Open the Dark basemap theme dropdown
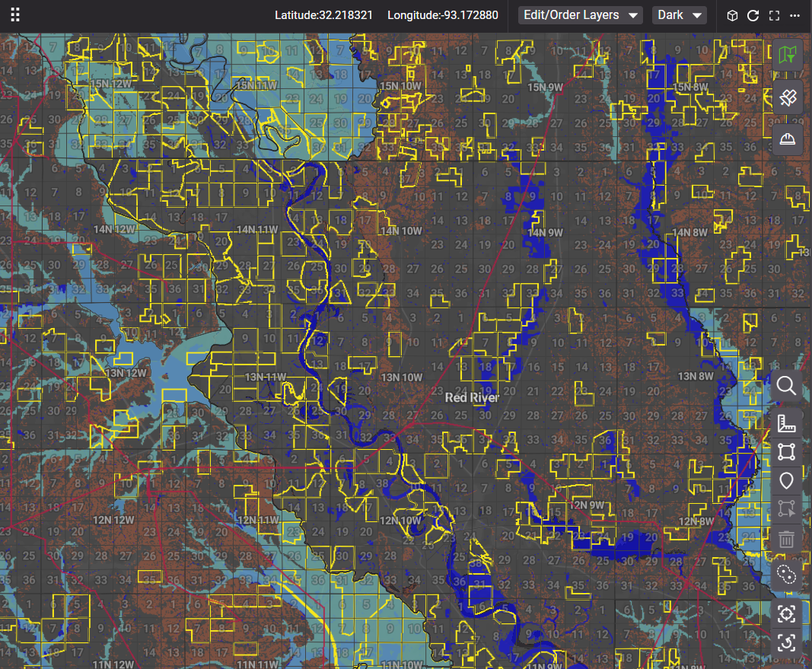 [x=679, y=15]
